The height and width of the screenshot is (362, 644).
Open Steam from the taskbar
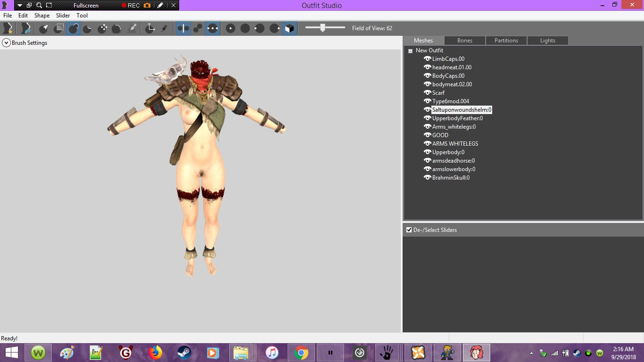[x=184, y=353]
